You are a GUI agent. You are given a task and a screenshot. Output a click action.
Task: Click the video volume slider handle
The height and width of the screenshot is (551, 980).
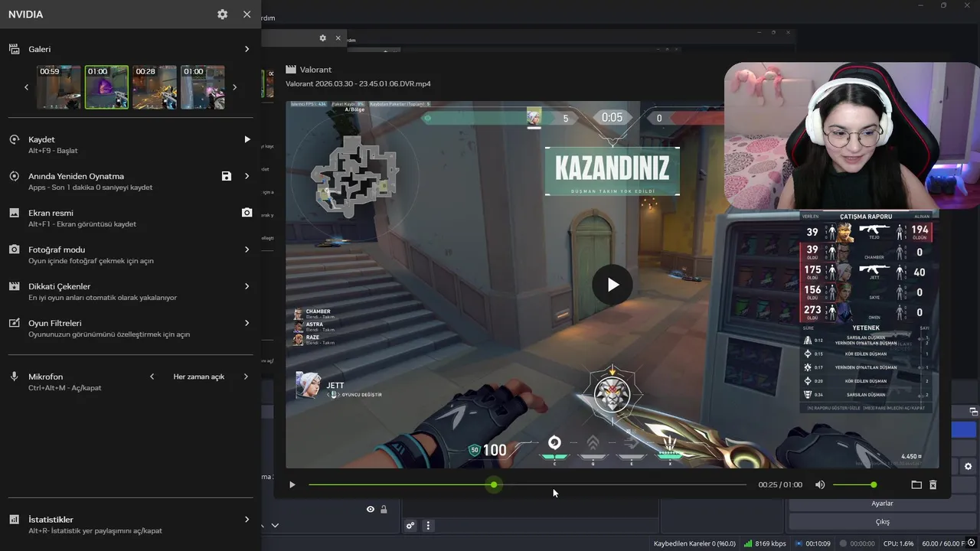pos(874,484)
